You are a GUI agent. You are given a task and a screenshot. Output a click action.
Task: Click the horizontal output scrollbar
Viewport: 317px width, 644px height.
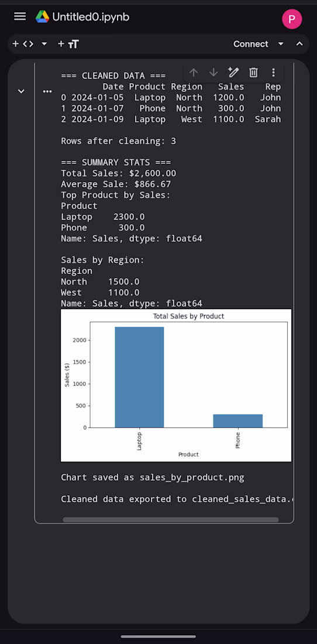point(171,519)
